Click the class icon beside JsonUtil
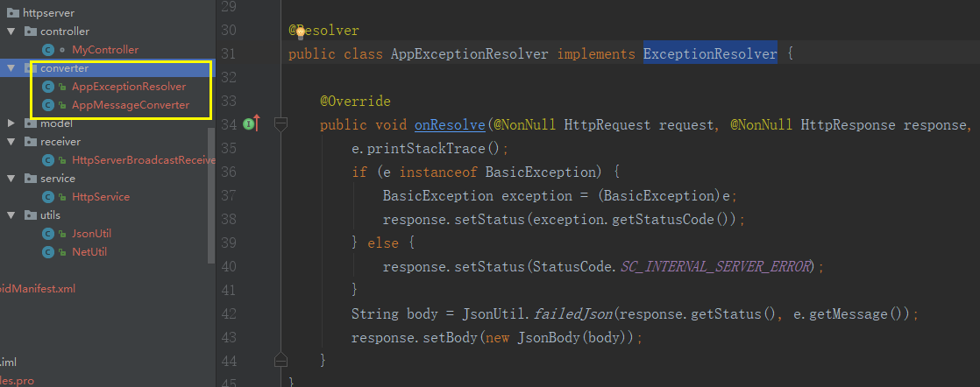This screenshot has height=387, width=980. pos(47,234)
